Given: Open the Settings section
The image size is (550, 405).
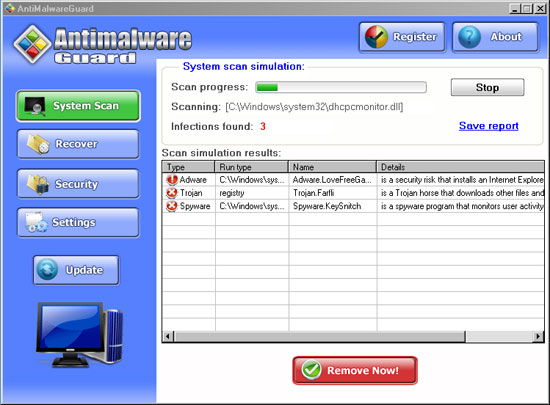Looking at the screenshot, I should (78, 222).
